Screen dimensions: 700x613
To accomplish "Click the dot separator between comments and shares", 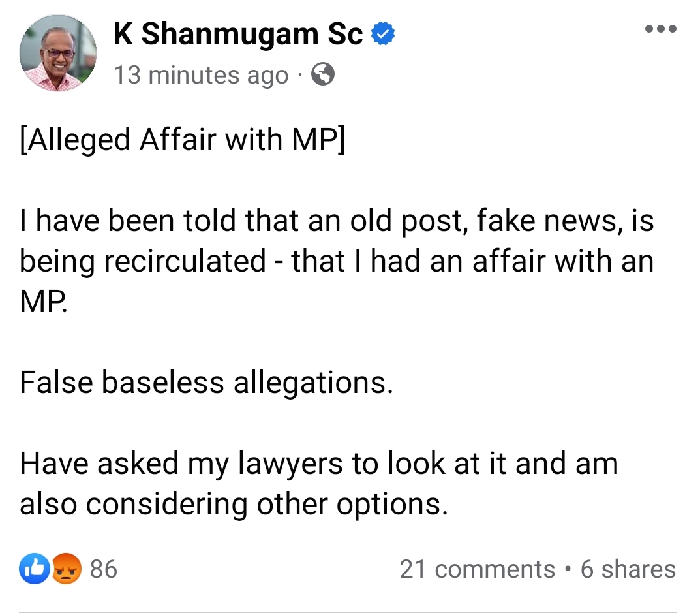I will 568,569.
